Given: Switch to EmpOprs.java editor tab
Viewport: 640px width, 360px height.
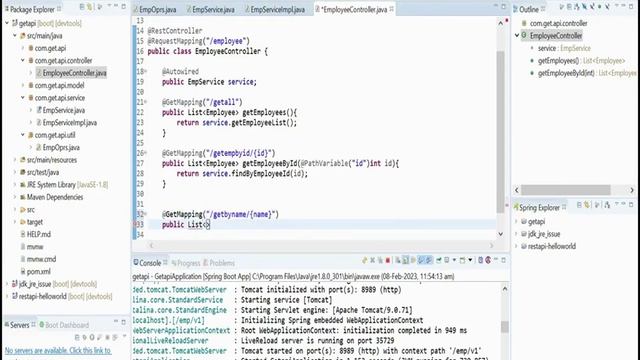Looking at the screenshot, I should click(157, 9).
